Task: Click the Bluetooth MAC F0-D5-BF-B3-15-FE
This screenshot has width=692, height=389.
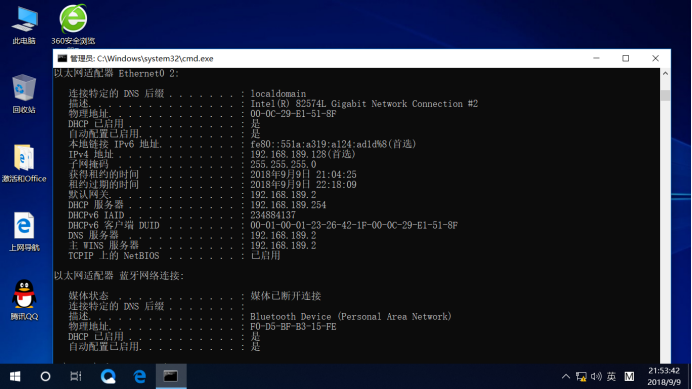Action: [x=293, y=327]
